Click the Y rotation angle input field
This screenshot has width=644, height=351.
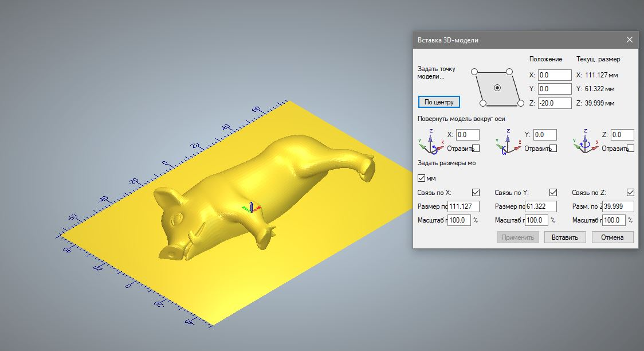544,135
